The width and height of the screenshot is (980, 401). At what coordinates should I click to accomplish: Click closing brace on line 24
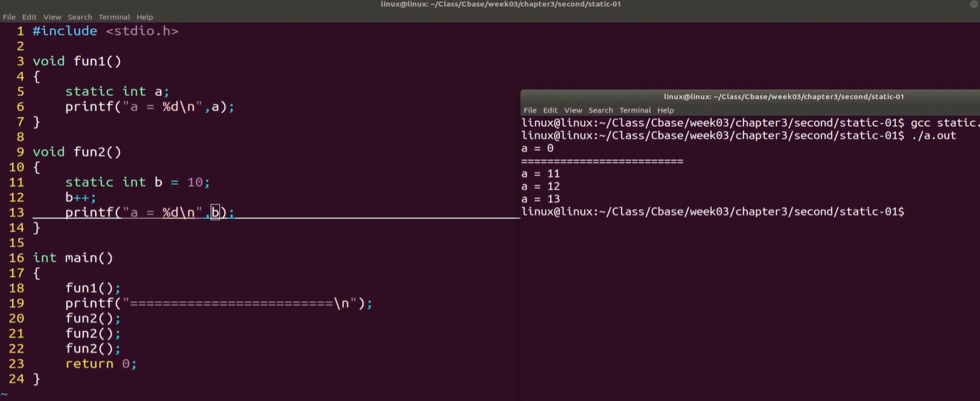point(36,380)
